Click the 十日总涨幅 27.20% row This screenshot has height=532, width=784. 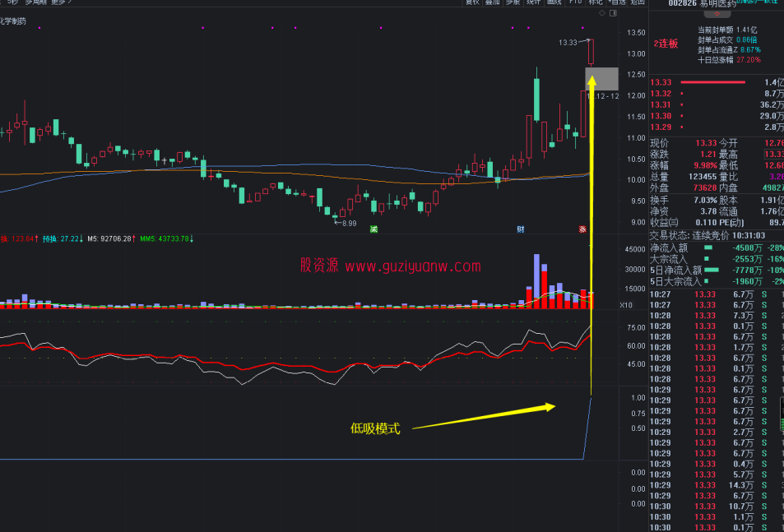[x=729, y=60]
